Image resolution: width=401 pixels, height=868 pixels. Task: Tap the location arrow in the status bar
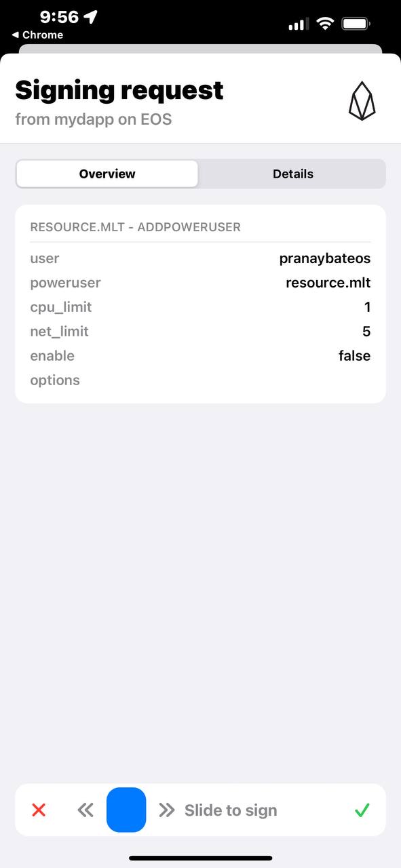click(x=90, y=17)
